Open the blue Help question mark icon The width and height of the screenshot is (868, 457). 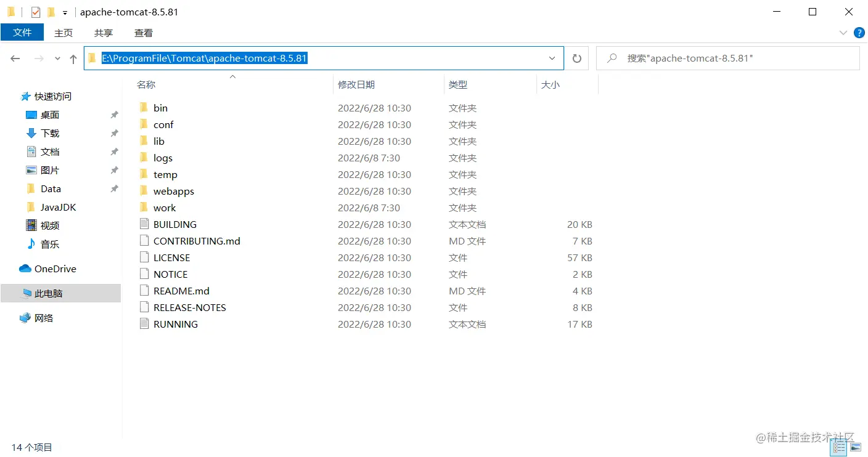coord(859,33)
